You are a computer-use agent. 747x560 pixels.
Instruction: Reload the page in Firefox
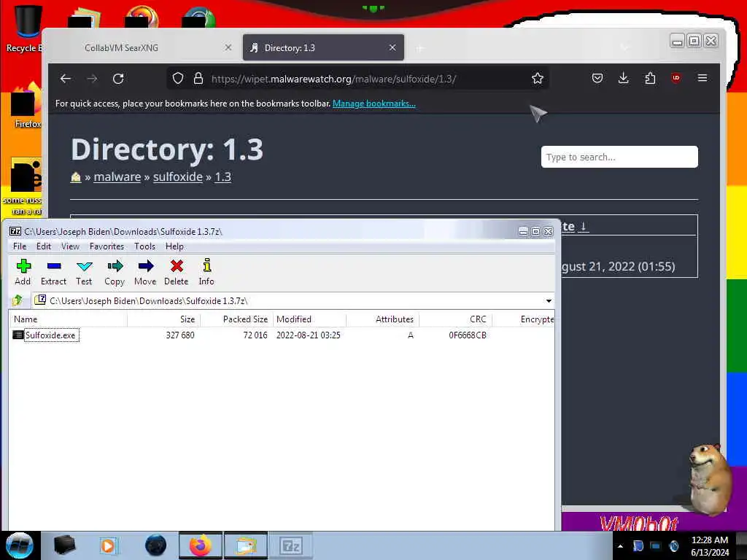click(118, 79)
